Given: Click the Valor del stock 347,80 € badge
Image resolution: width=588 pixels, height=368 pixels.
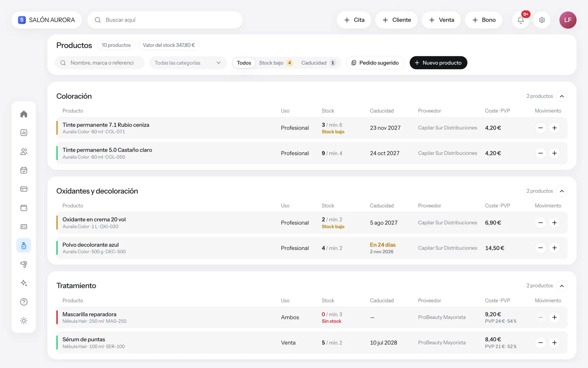Looking at the screenshot, I should click(169, 45).
